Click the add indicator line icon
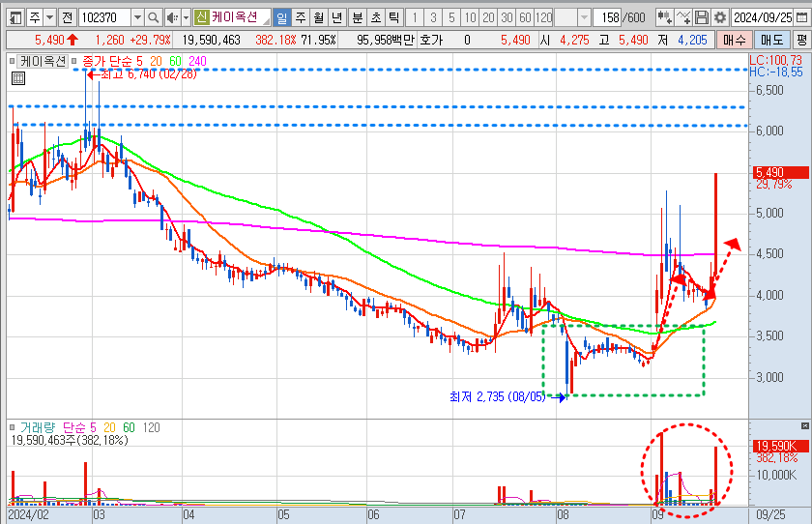 (683, 18)
